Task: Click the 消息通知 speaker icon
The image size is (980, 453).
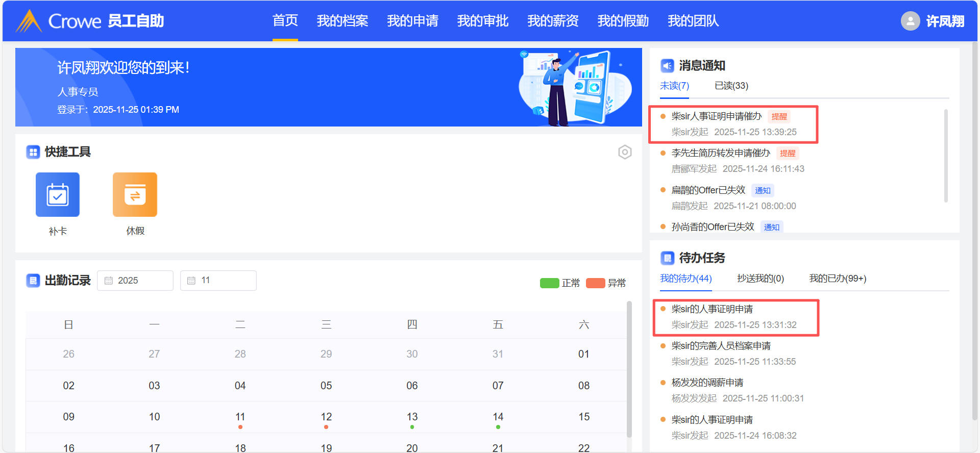Action: [x=667, y=66]
